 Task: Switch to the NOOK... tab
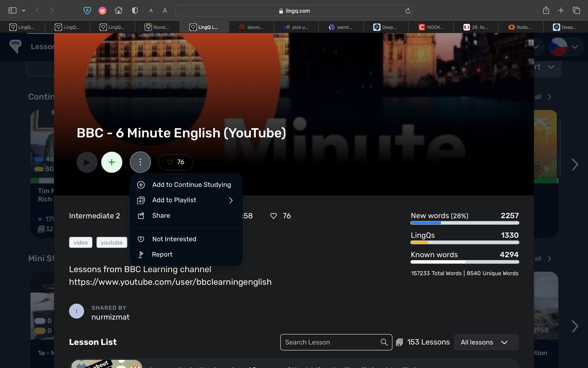431,27
